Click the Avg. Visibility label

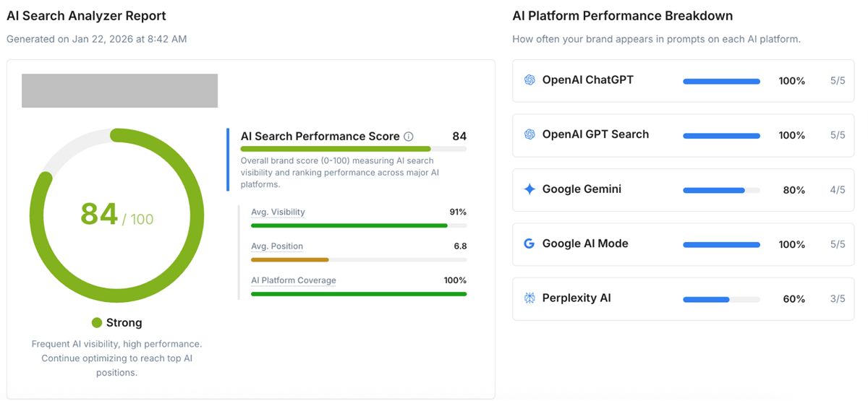point(278,212)
